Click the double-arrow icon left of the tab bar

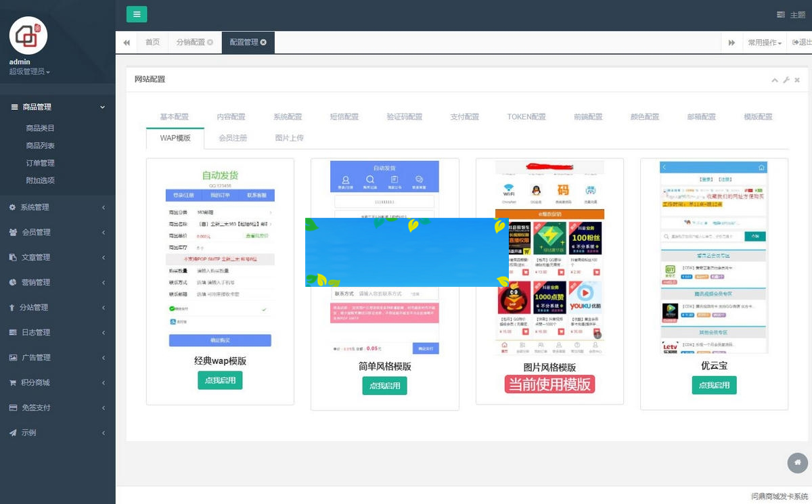(x=127, y=42)
